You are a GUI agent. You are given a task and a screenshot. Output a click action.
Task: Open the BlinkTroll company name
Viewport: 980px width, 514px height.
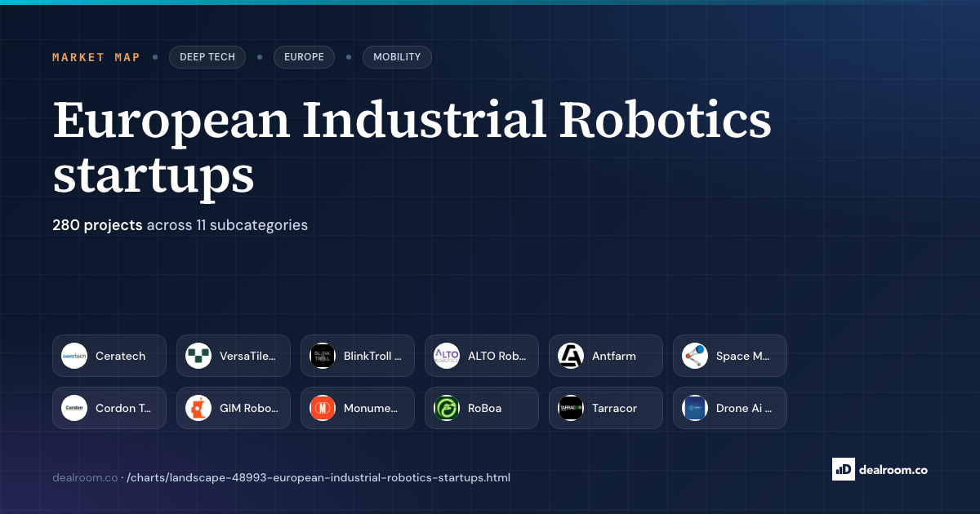pos(372,356)
